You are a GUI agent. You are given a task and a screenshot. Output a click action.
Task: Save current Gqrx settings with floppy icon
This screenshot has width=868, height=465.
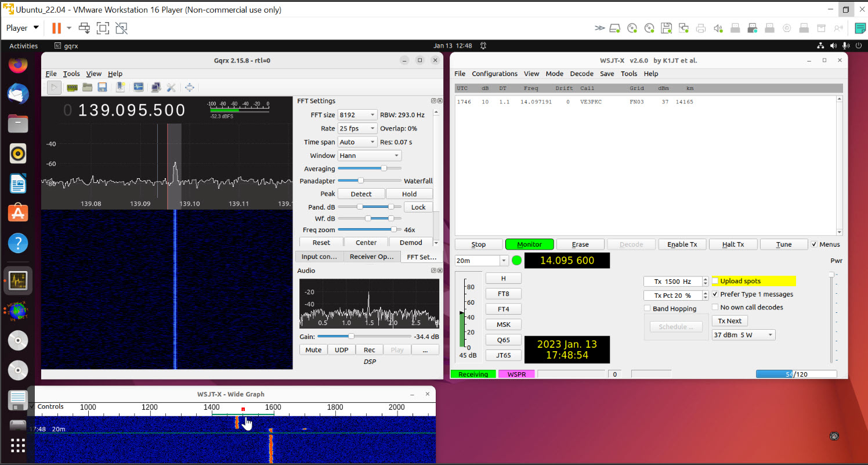click(102, 87)
